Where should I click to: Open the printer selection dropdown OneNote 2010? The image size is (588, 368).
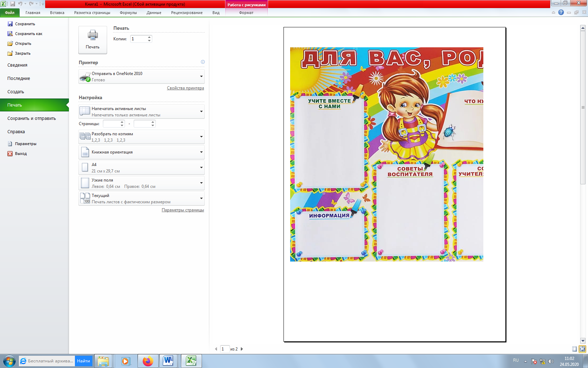[141, 76]
